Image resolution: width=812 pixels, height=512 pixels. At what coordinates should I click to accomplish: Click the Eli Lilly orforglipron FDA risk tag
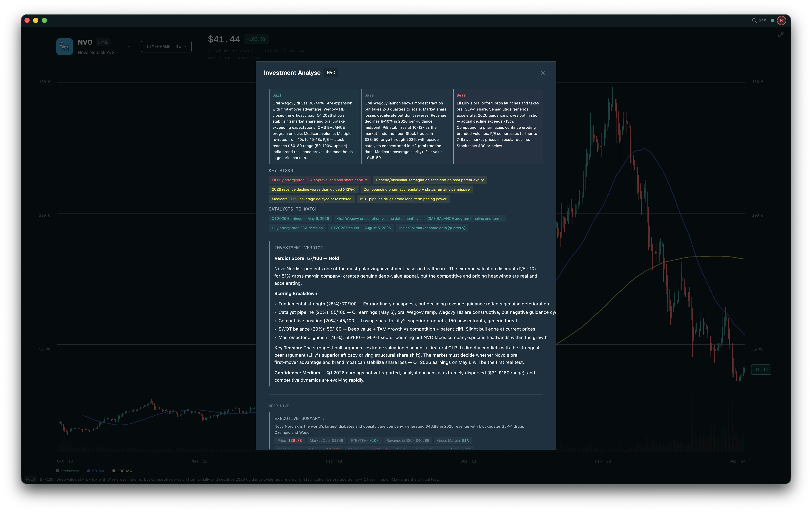[x=320, y=180]
